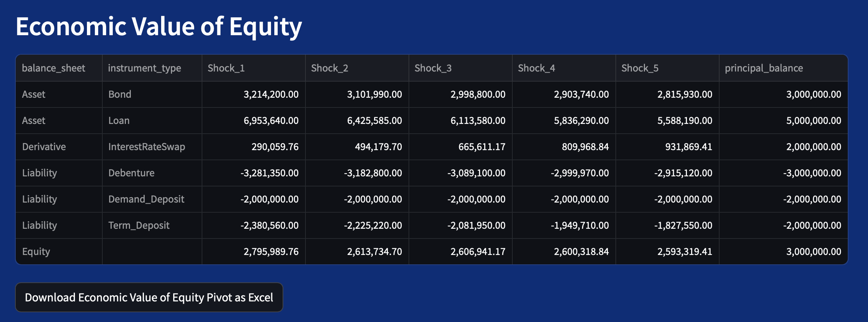Select the Demand_Deposit cell
The image size is (868, 322).
[x=146, y=199]
